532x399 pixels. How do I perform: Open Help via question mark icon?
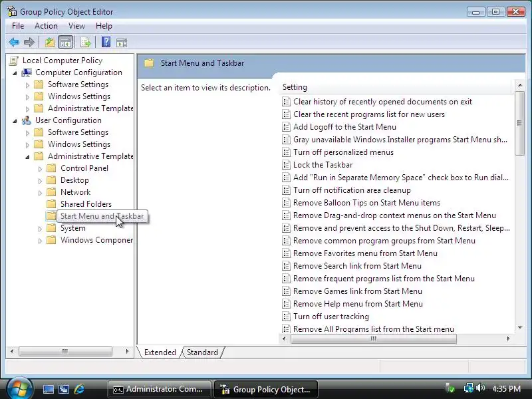pyautogui.click(x=106, y=42)
